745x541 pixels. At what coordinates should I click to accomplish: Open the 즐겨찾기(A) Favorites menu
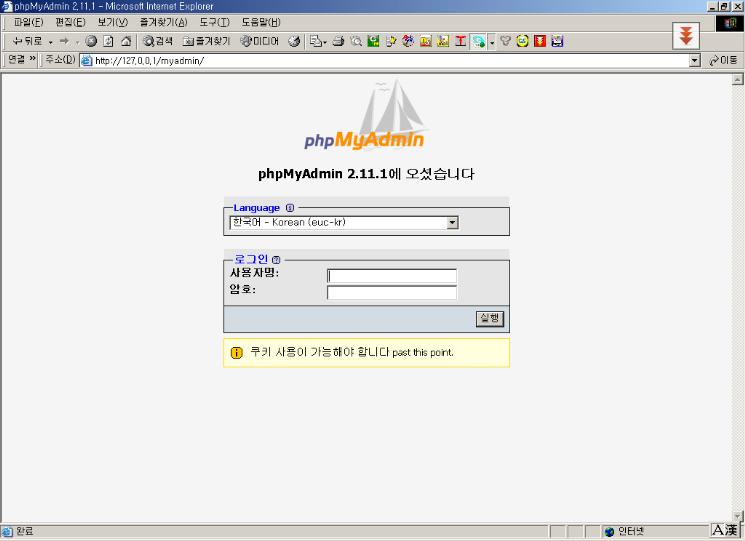coord(163,22)
